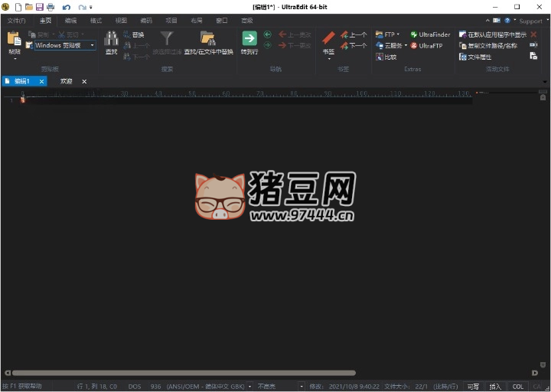Open the 文件(F) menu
The width and height of the screenshot is (551, 392).
[17, 21]
